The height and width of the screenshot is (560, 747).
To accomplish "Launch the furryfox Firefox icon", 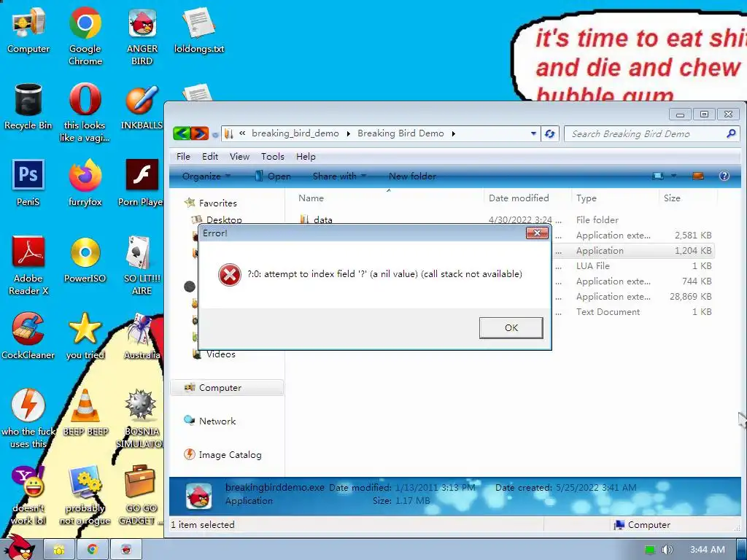I will coord(85,183).
